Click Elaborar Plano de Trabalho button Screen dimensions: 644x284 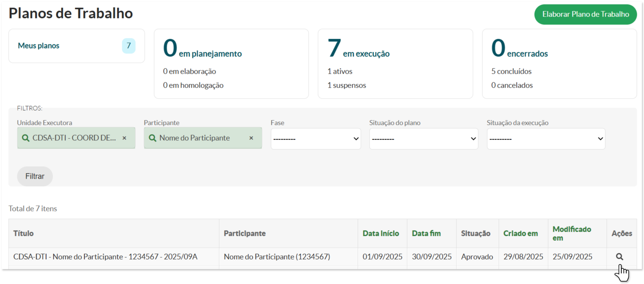pyautogui.click(x=585, y=14)
